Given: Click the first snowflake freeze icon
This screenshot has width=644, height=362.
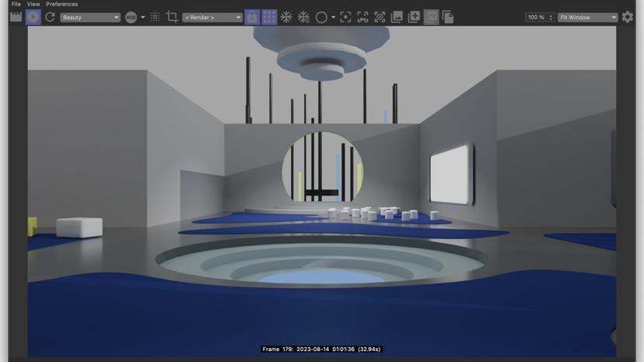Looking at the screenshot, I should pos(286,17).
